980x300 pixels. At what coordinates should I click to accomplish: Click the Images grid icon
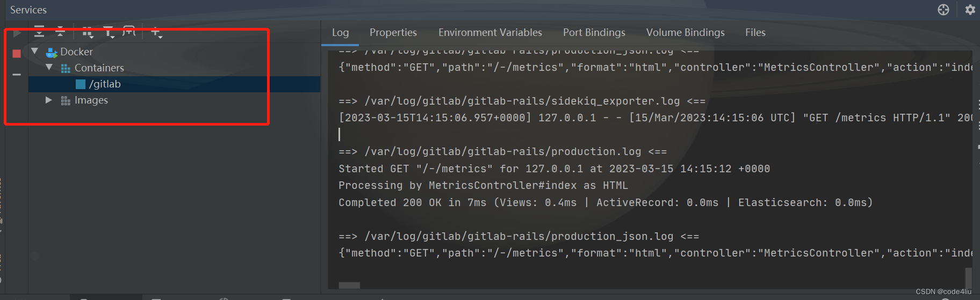tap(66, 100)
